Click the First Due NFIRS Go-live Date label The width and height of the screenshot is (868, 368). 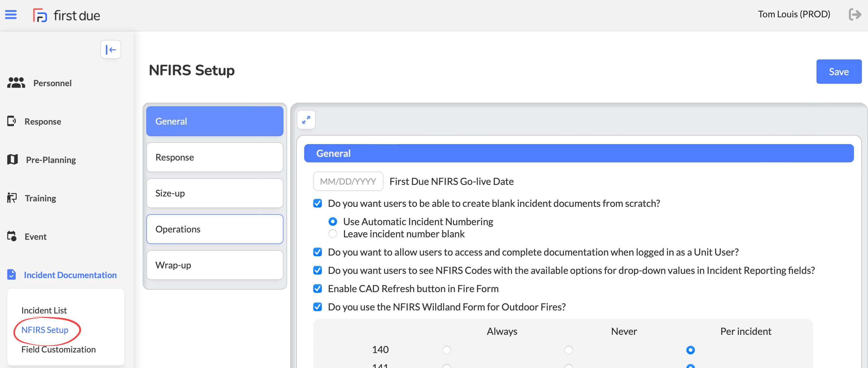[451, 181]
